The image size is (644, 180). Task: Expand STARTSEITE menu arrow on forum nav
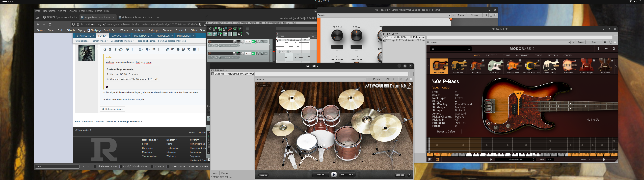click(93, 36)
